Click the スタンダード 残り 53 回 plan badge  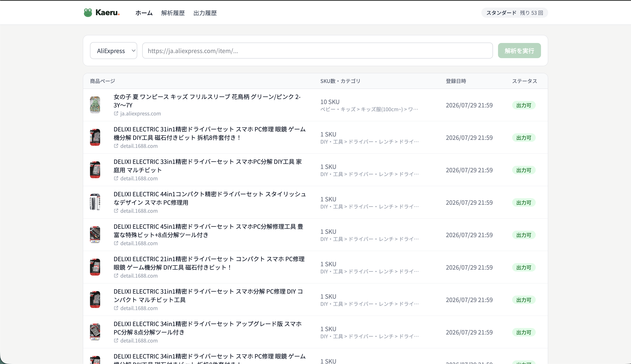514,13
